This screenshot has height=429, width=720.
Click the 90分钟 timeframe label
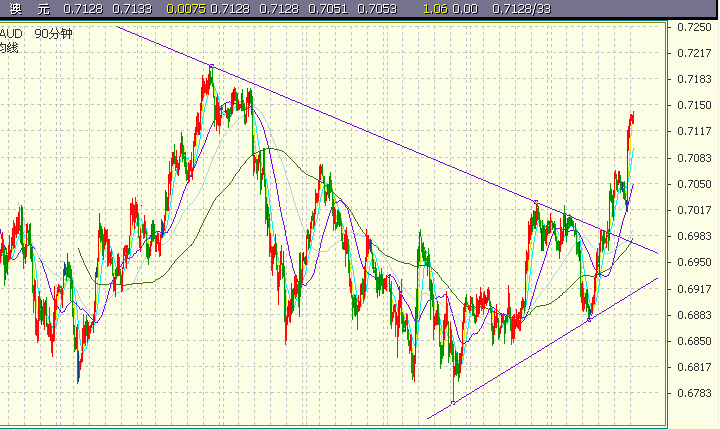[54, 34]
